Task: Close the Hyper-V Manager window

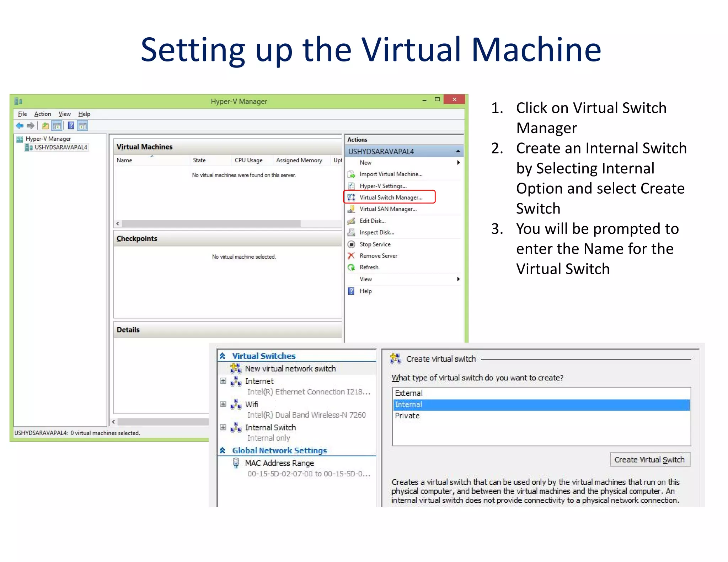Action: point(454,99)
